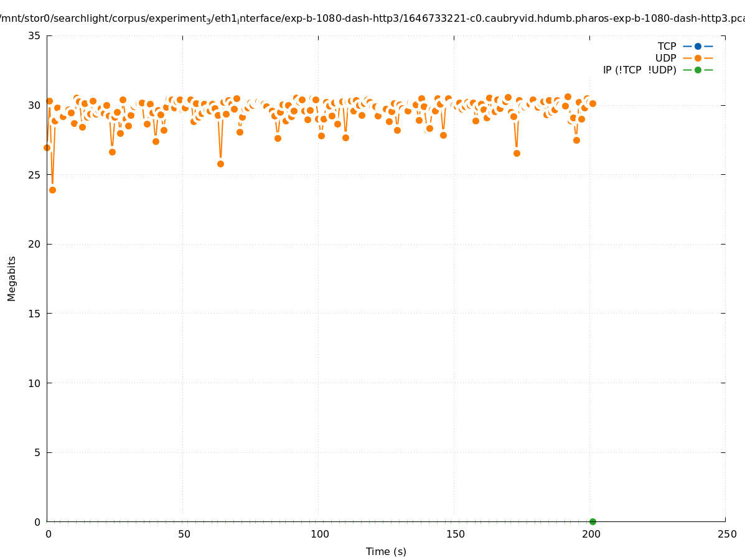Toggle the TCP series legend label
Viewport: 745px width, 560px height.
(x=667, y=46)
